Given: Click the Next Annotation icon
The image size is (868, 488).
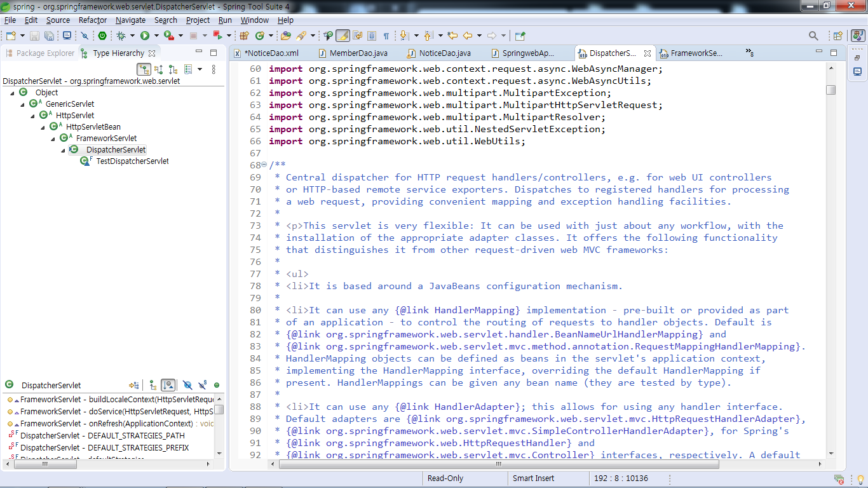Looking at the screenshot, I should (x=404, y=36).
